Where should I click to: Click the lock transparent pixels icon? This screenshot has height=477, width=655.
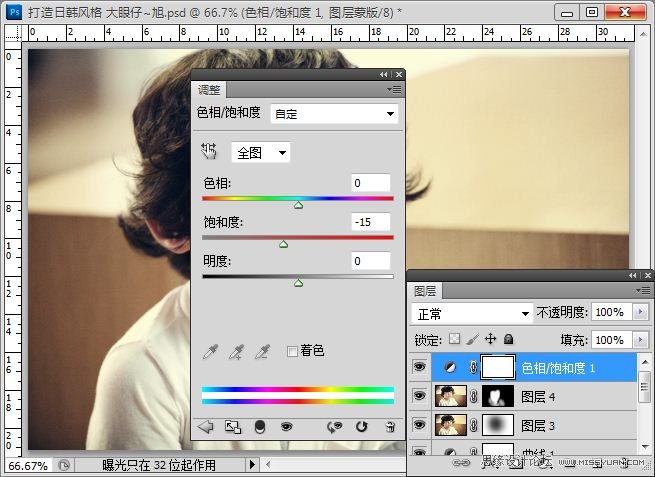[x=454, y=339]
